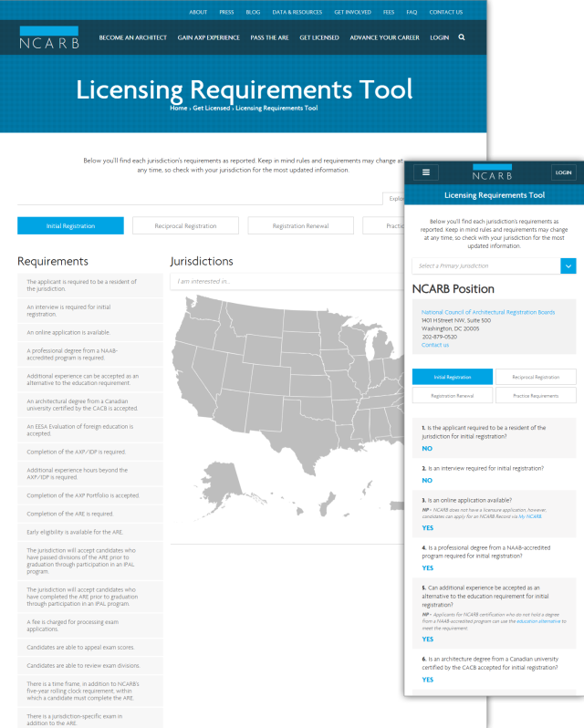This screenshot has width=584, height=728.
Task: Open the hamburger menu in mobile view
Action: pyautogui.click(x=425, y=172)
